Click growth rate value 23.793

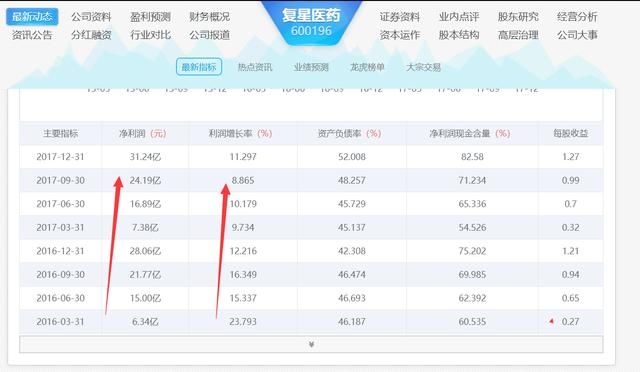(243, 322)
